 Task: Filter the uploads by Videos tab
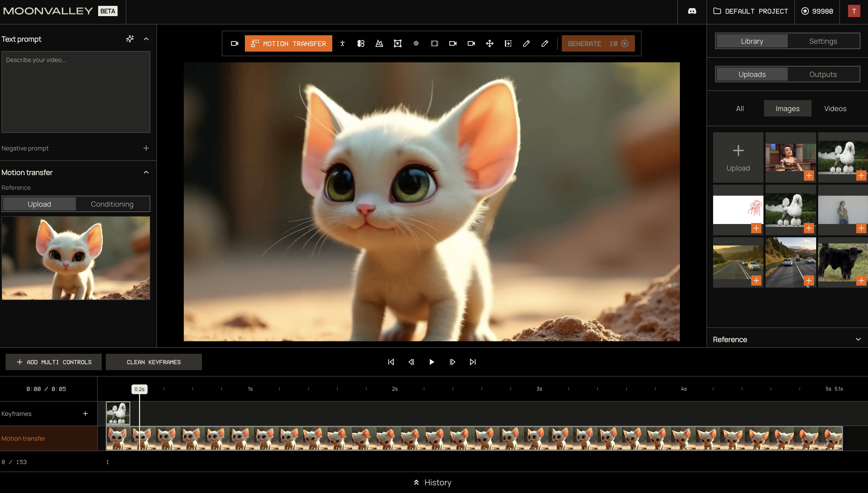coord(835,108)
